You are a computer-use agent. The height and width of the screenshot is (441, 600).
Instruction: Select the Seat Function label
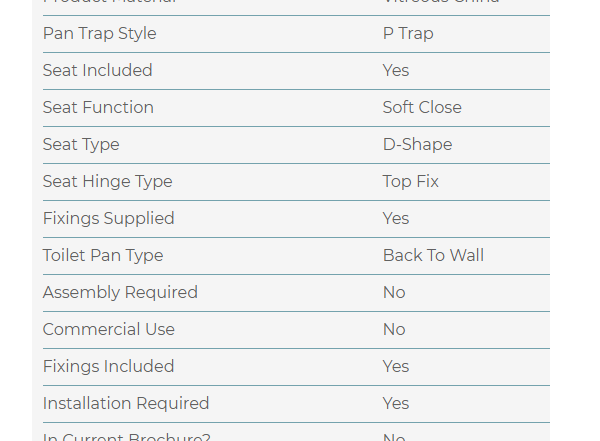98,108
